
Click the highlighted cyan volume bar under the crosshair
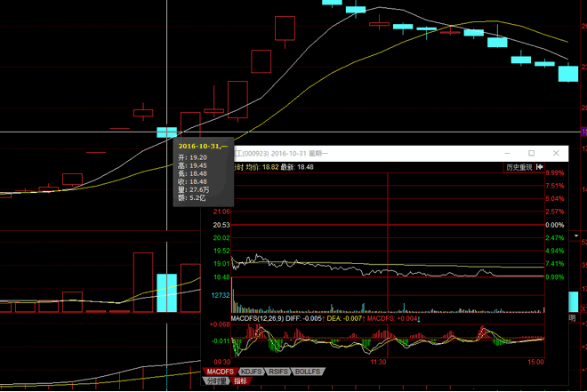[x=166, y=292]
